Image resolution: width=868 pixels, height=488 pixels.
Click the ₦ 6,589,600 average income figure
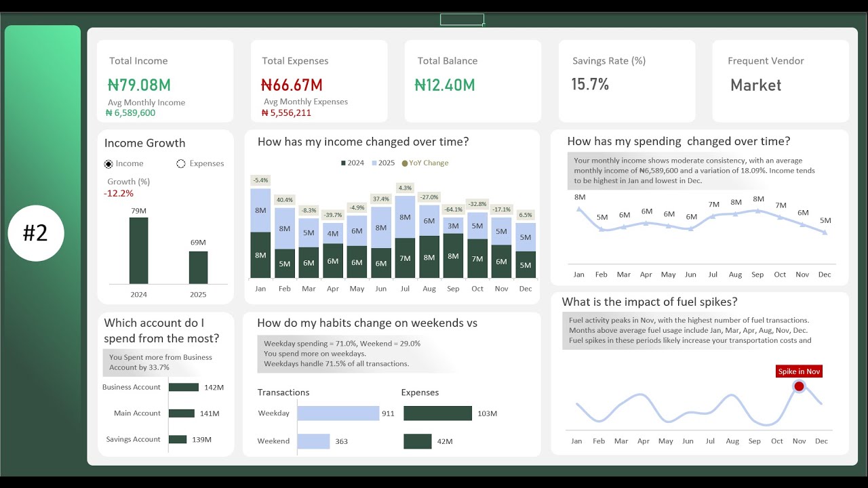(x=131, y=113)
